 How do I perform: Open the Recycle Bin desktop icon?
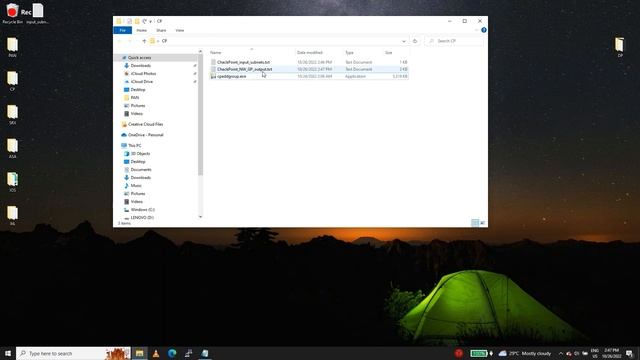[12, 13]
